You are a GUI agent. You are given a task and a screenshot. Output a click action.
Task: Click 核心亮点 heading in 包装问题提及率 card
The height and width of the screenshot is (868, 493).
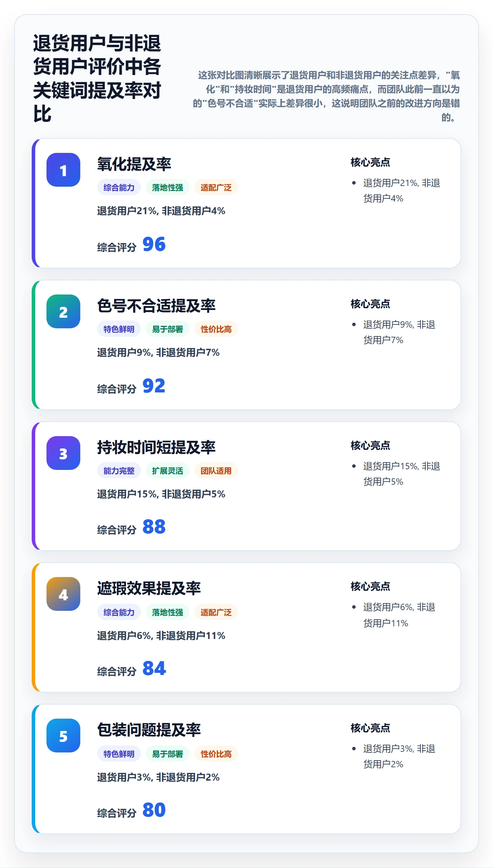click(370, 728)
